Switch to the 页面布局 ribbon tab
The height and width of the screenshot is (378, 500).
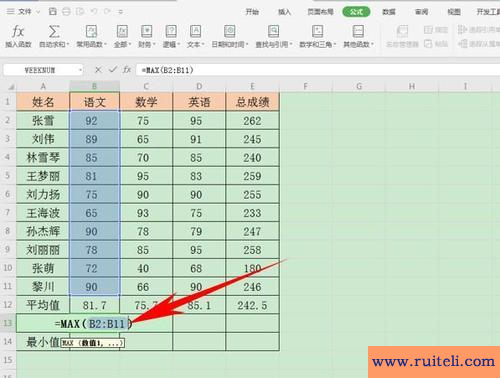(320, 12)
